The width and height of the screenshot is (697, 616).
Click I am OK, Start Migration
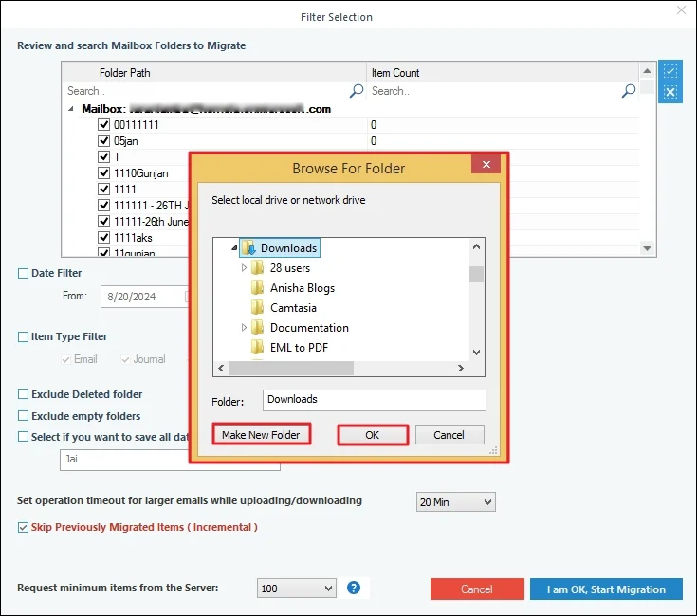pos(606,589)
